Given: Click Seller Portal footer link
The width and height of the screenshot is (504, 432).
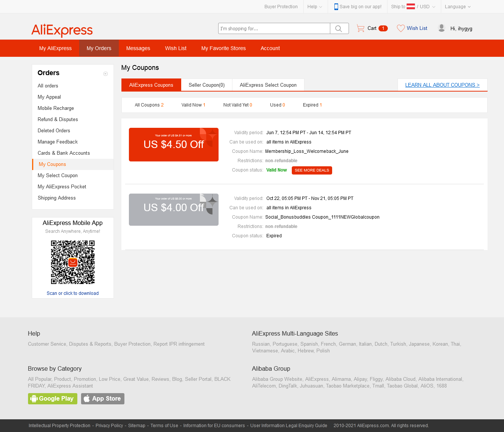Looking at the screenshot, I should [198, 379].
